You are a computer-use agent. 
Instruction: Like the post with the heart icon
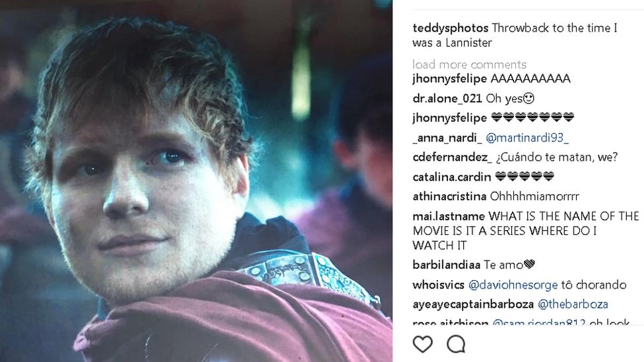(x=422, y=344)
